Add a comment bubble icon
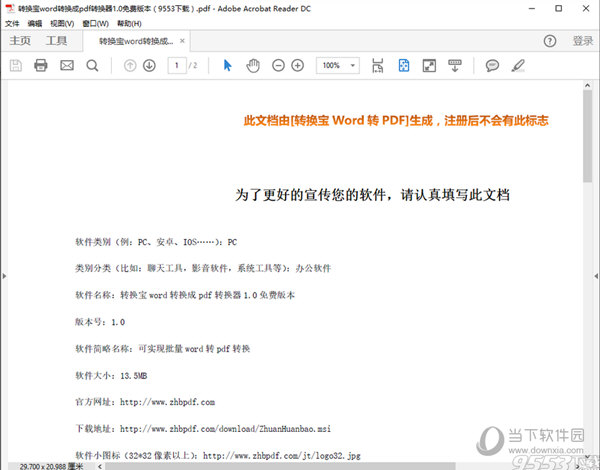 coord(492,65)
